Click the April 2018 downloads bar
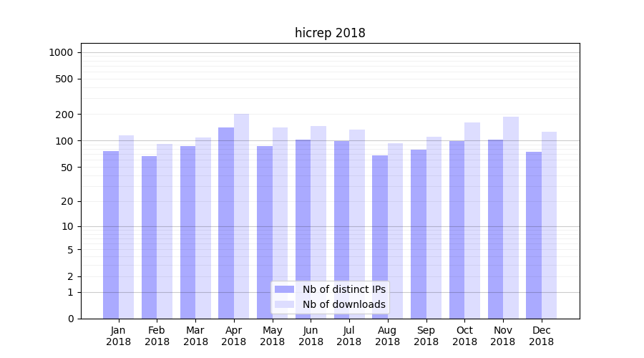Screen dimensions: 644x358 (x=242, y=215)
